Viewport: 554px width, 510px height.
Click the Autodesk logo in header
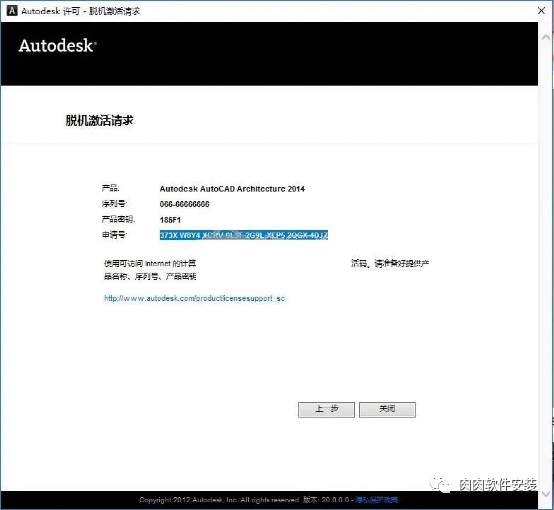(57, 46)
